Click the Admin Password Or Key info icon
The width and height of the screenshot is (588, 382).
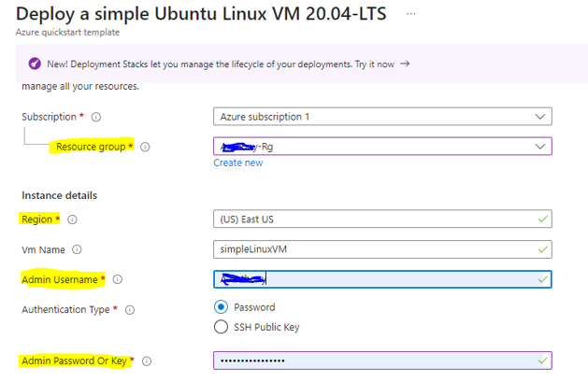click(x=147, y=361)
